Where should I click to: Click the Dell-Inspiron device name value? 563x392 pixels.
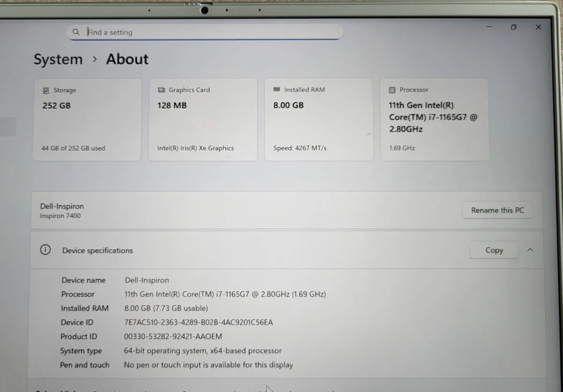click(x=147, y=280)
